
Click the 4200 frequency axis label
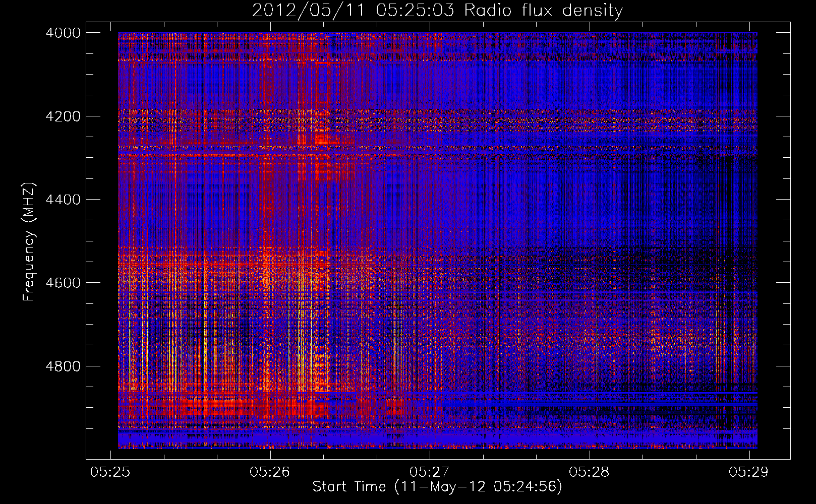pos(63,116)
